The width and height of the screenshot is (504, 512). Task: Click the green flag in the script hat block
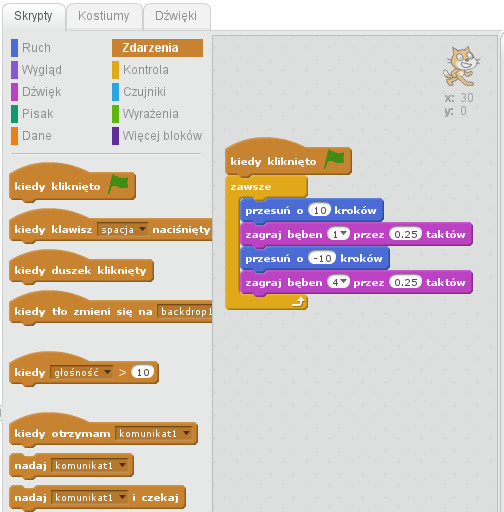(x=334, y=159)
